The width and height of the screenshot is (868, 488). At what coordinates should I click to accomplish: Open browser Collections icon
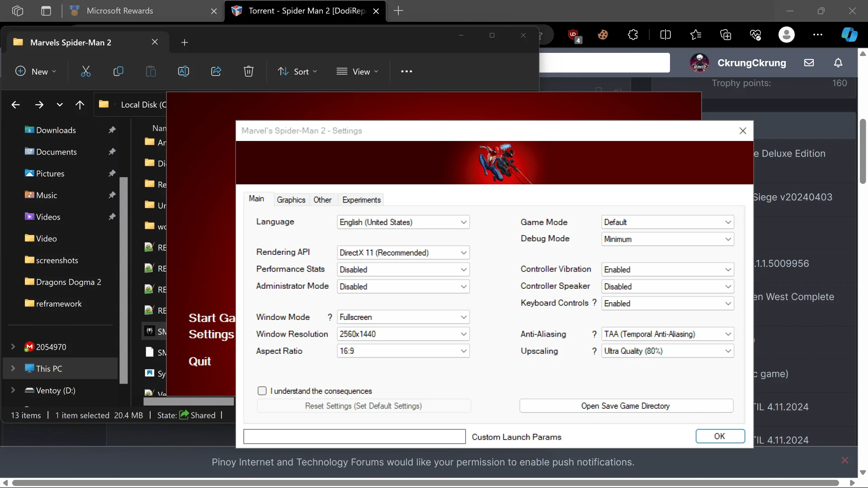click(726, 35)
